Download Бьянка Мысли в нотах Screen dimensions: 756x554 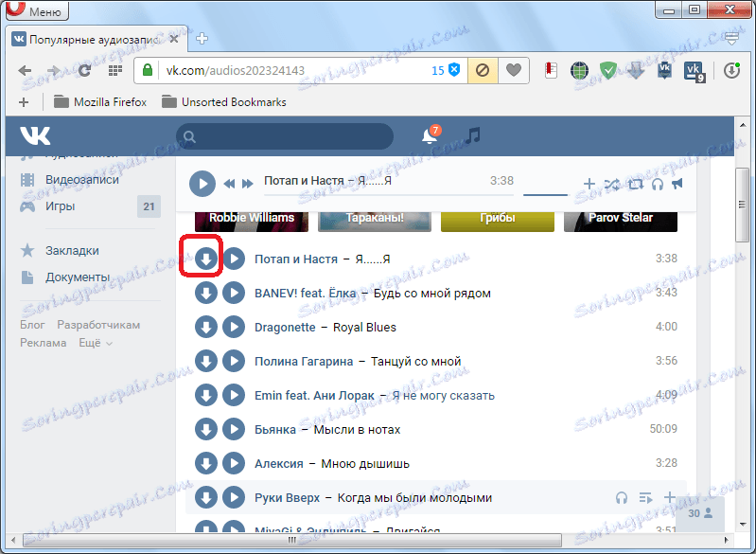(206, 430)
